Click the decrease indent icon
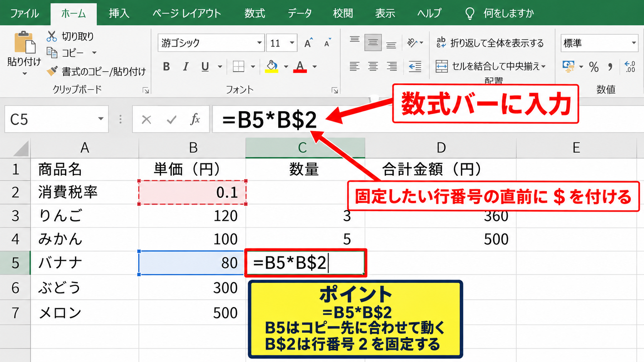644x362 pixels. (415, 67)
